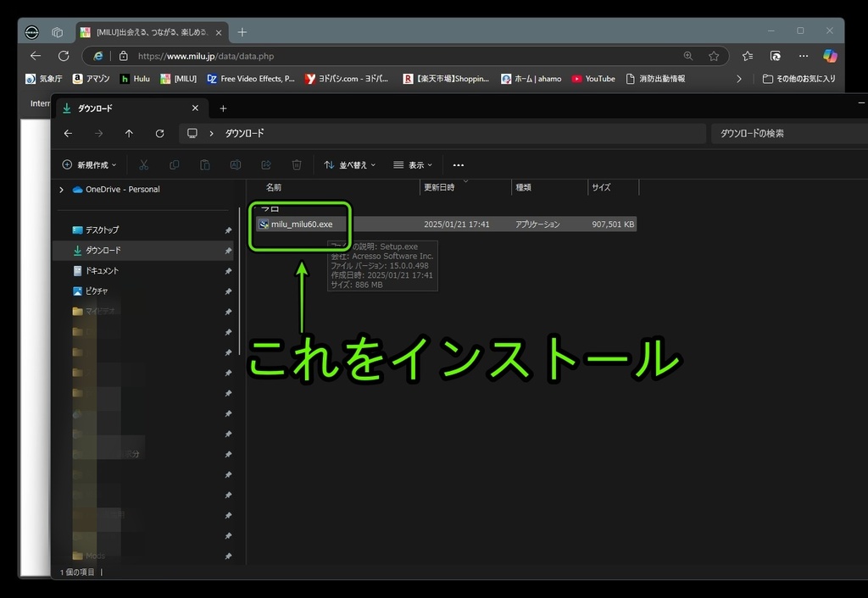Reload the Edge browser page

64,56
